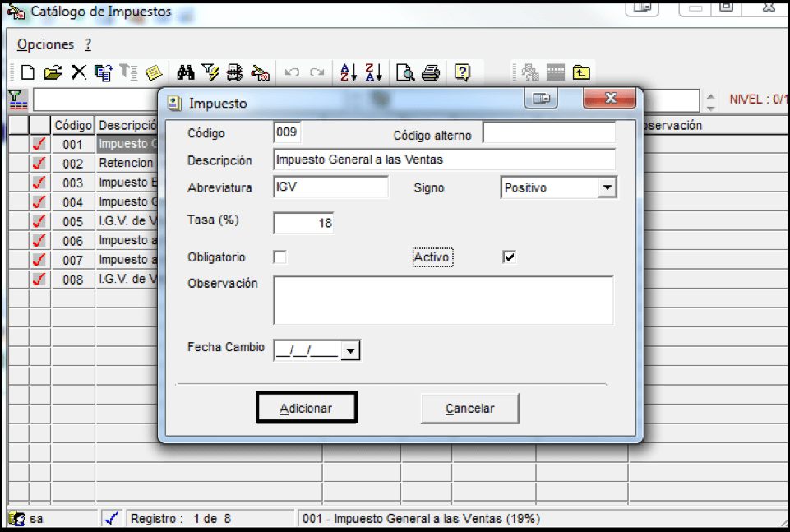Click the Tasa (%) input field
790x532 pixels.
pos(304,223)
